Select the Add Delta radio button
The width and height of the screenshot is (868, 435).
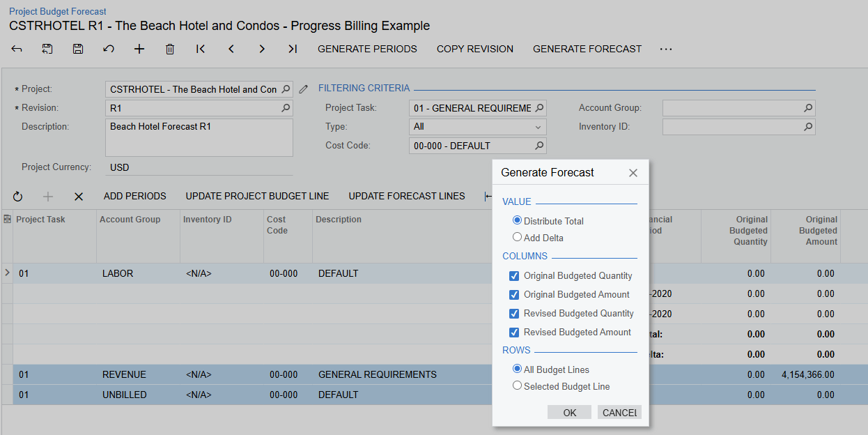[x=517, y=236]
